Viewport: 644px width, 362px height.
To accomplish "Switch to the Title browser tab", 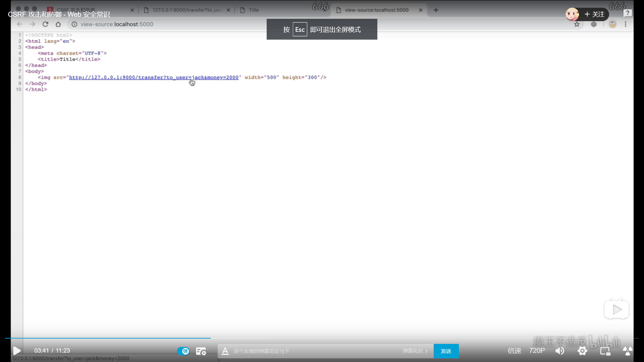I will pyautogui.click(x=254, y=10).
